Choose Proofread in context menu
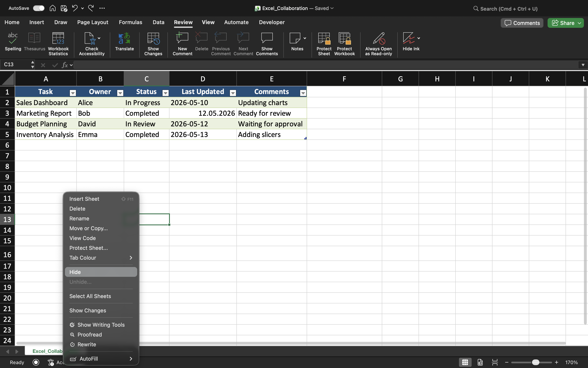588x368 pixels. click(101, 335)
